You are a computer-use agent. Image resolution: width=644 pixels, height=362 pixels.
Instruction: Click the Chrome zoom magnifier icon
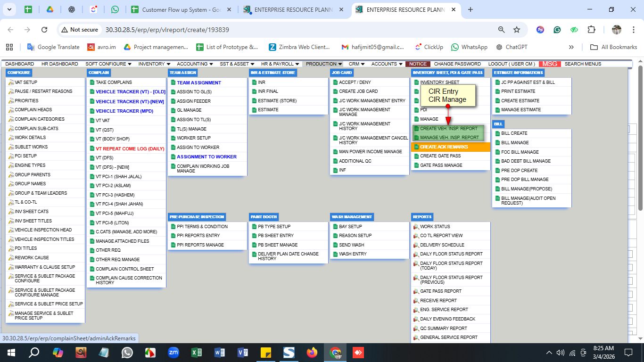[502, 30]
